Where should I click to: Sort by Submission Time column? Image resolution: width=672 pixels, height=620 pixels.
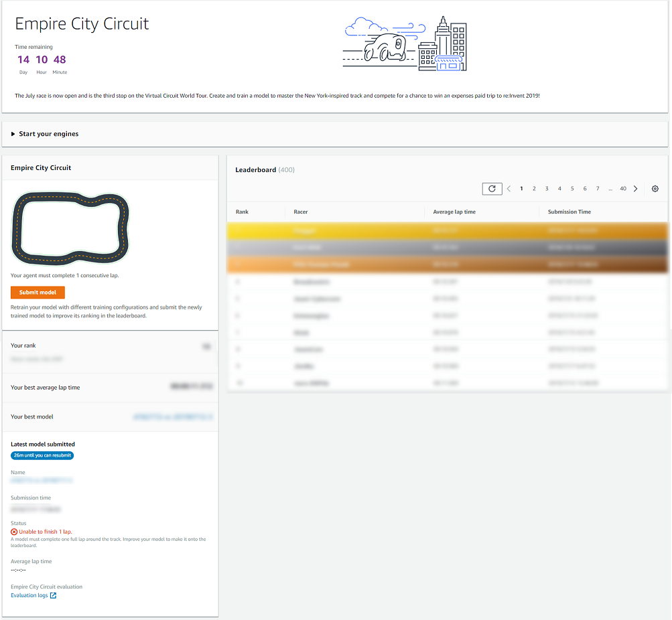[569, 212]
